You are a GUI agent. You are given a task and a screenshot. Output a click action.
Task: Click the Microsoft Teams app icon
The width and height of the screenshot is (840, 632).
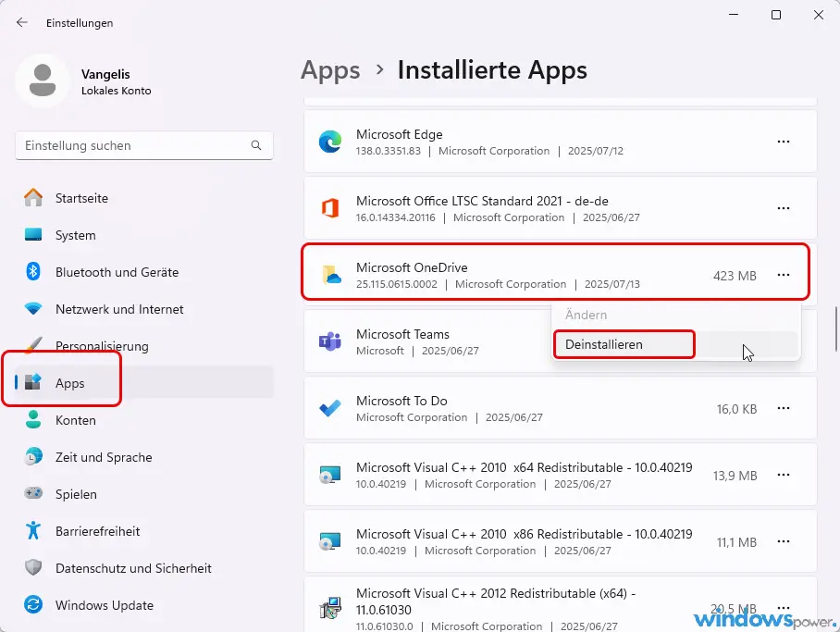tap(330, 341)
